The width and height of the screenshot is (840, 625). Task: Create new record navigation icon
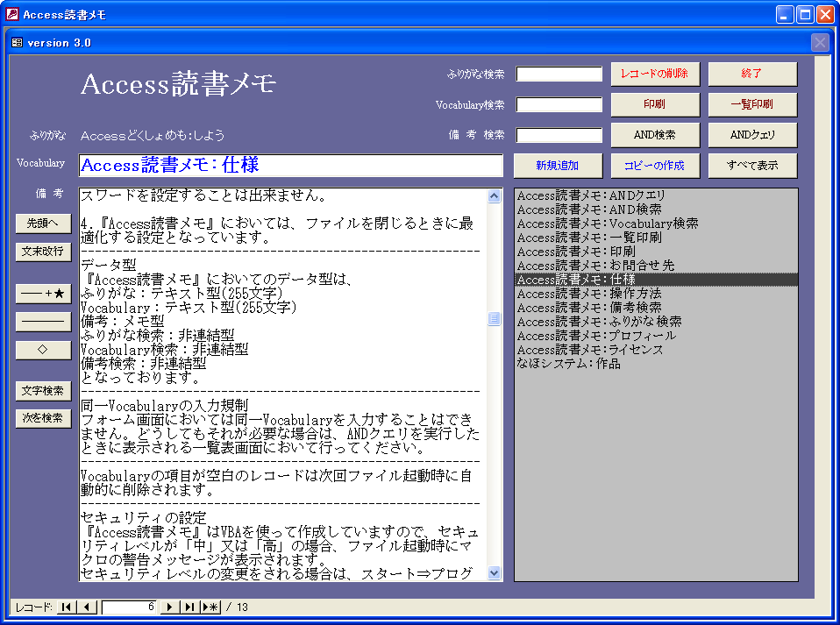pos(210,607)
